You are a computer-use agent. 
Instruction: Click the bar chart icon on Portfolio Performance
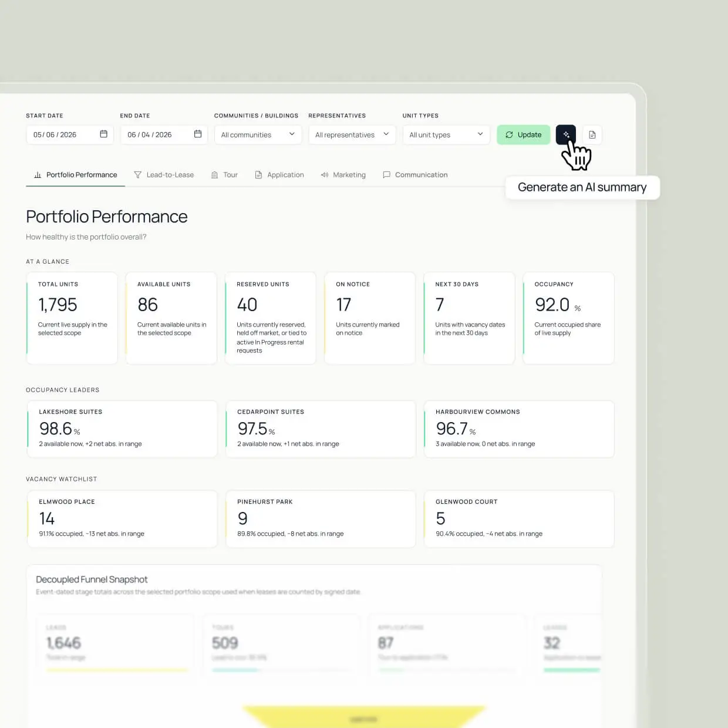point(38,175)
